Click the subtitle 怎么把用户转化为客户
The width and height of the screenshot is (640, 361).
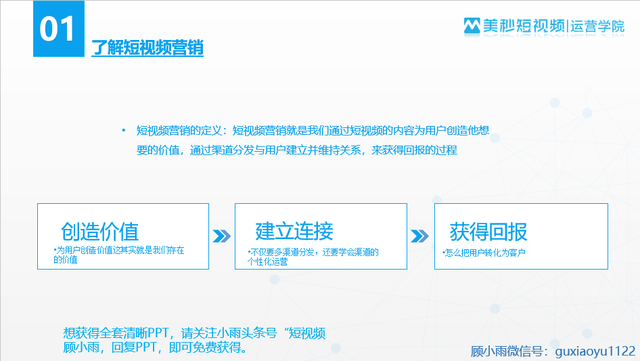tap(484, 253)
